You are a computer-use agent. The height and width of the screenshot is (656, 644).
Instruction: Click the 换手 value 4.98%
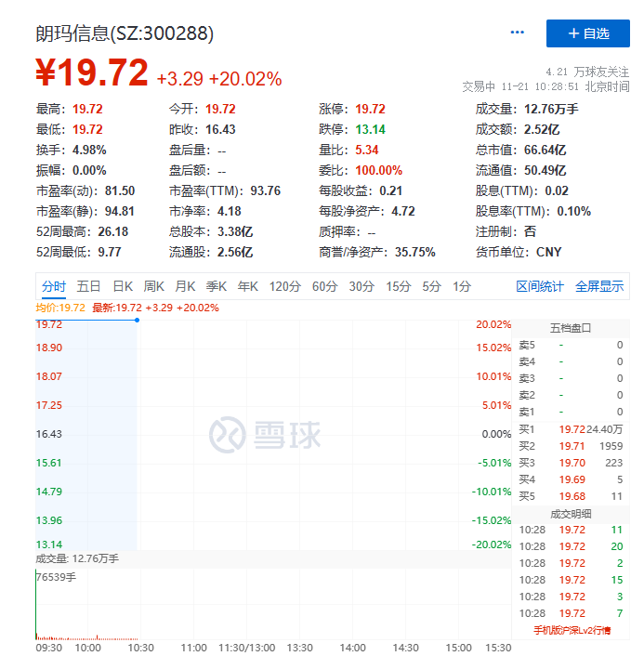pos(89,151)
